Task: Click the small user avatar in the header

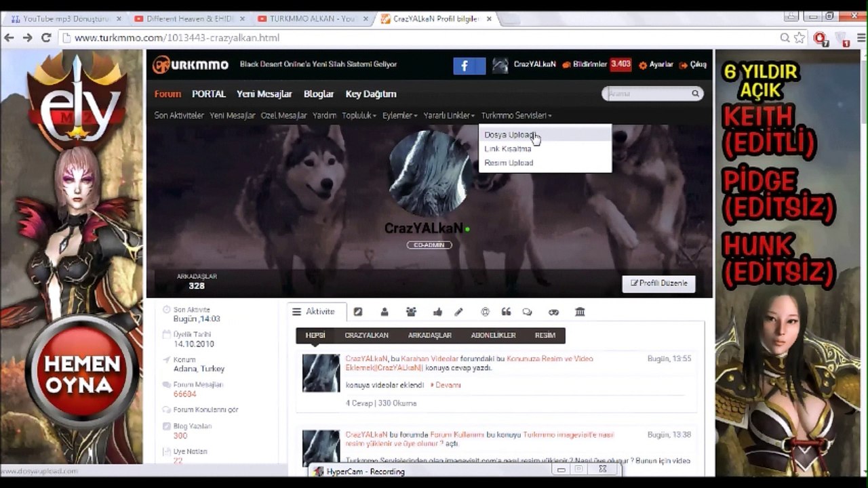Action: (x=500, y=65)
